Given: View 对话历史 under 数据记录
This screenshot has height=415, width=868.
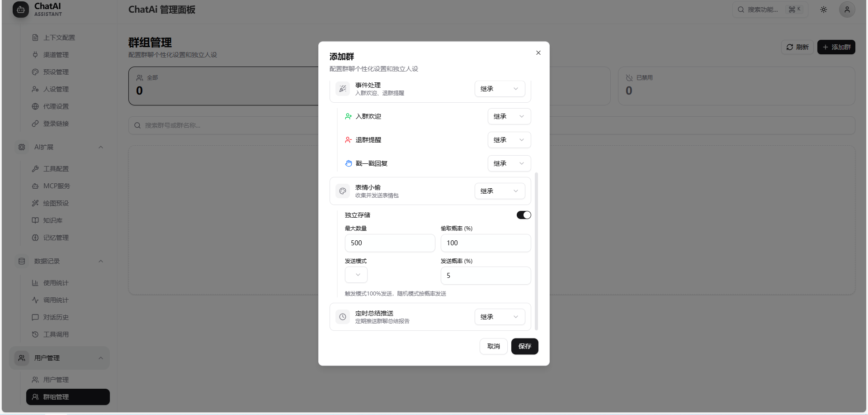Looking at the screenshot, I should pos(56,317).
